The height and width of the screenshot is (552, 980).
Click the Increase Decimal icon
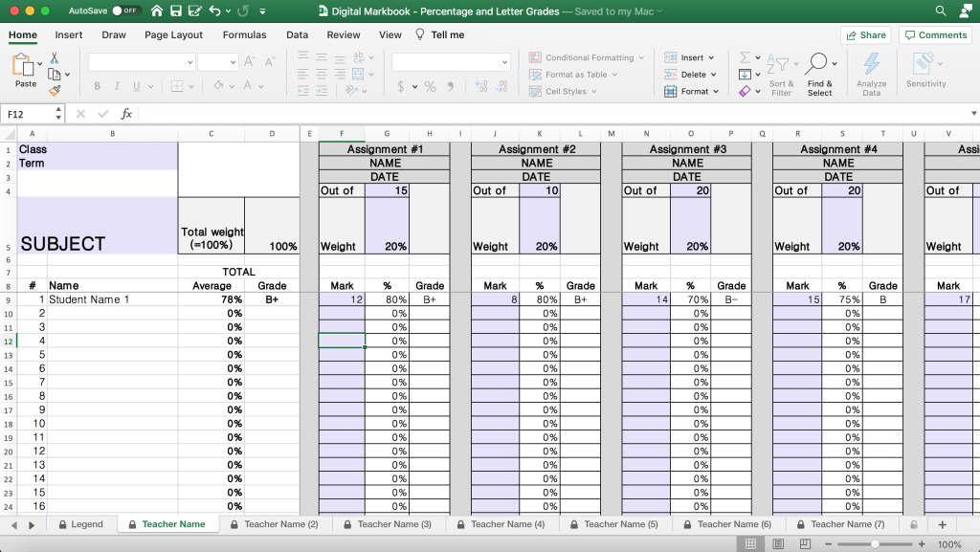(481, 86)
